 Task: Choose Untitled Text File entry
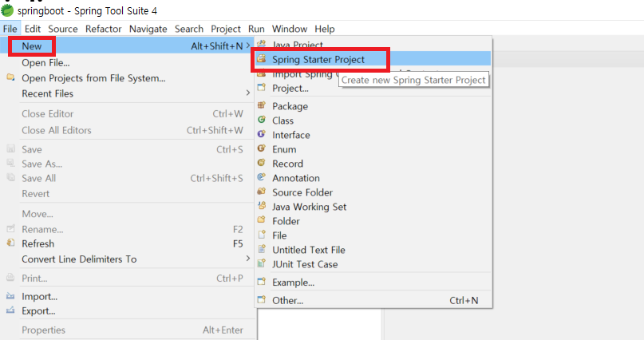373,250
